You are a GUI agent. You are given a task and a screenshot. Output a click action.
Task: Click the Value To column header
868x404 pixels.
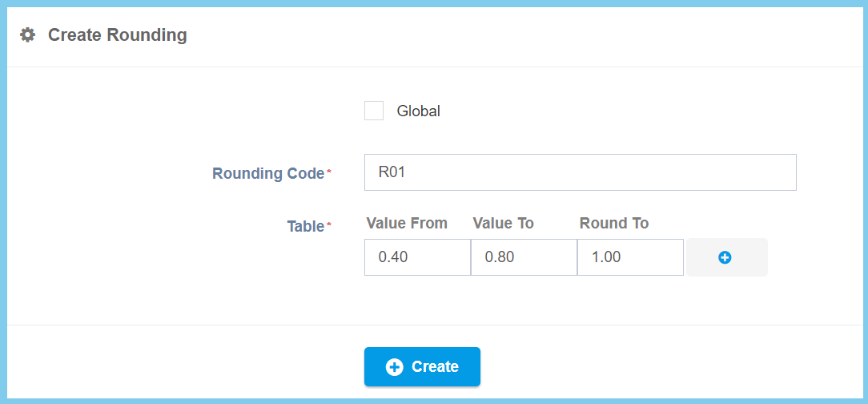click(x=503, y=224)
